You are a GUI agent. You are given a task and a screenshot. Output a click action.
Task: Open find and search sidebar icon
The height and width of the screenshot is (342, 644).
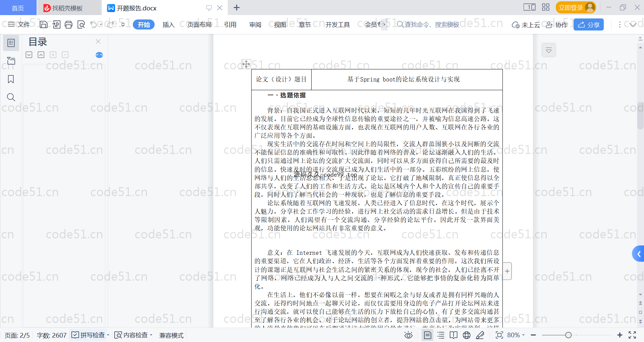click(x=11, y=97)
